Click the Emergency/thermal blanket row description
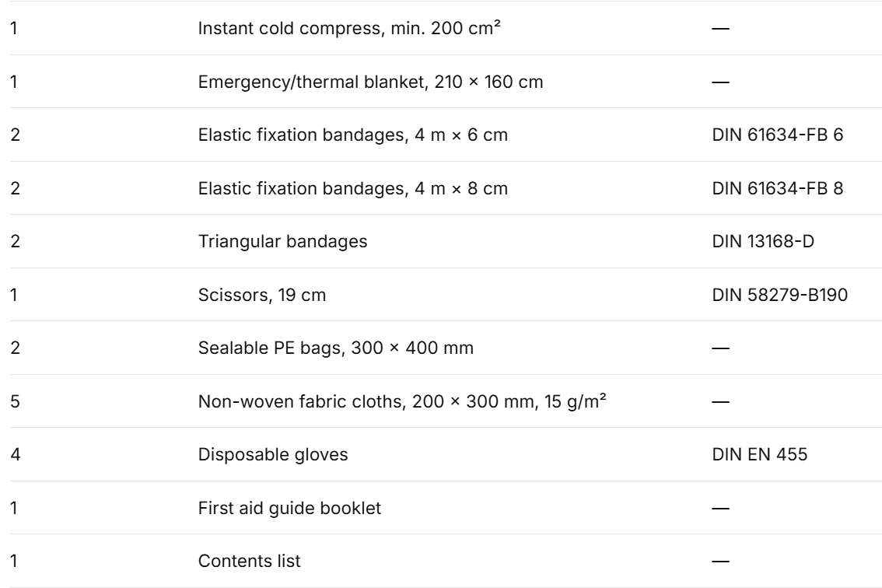This screenshot has height=588, width=882. pyautogui.click(x=371, y=82)
